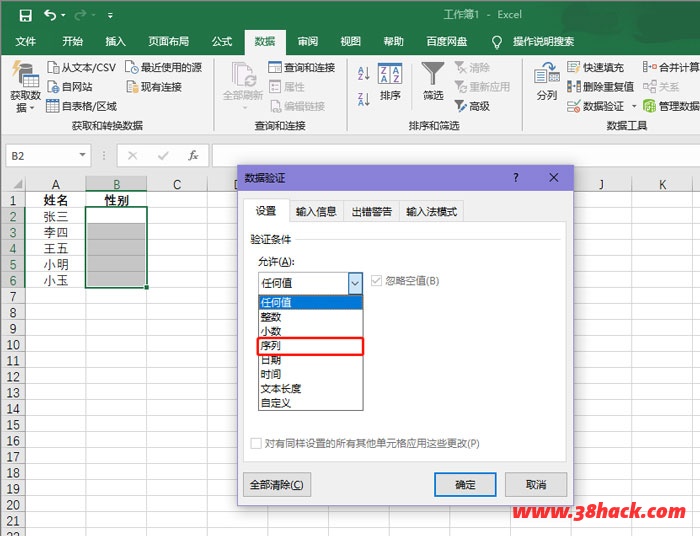The height and width of the screenshot is (536, 700).
Task: Click the Undo arrow icon
Action: (50, 15)
